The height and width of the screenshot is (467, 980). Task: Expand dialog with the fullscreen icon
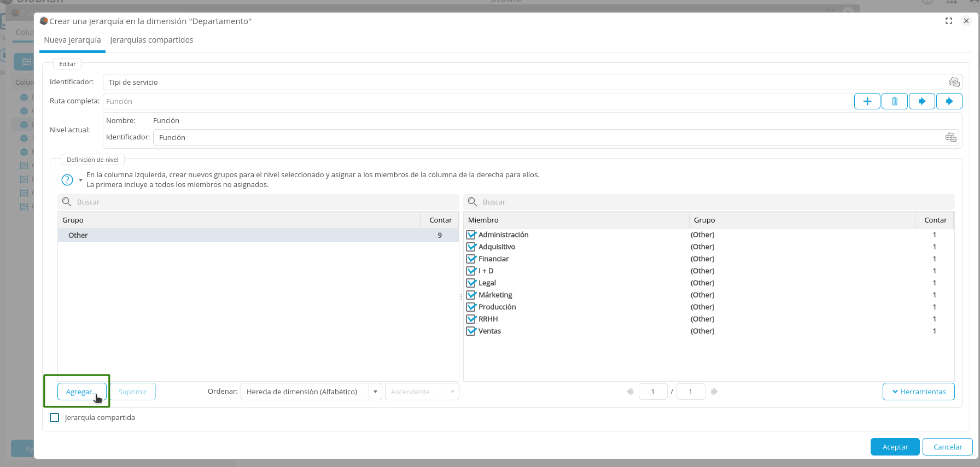coord(949,21)
